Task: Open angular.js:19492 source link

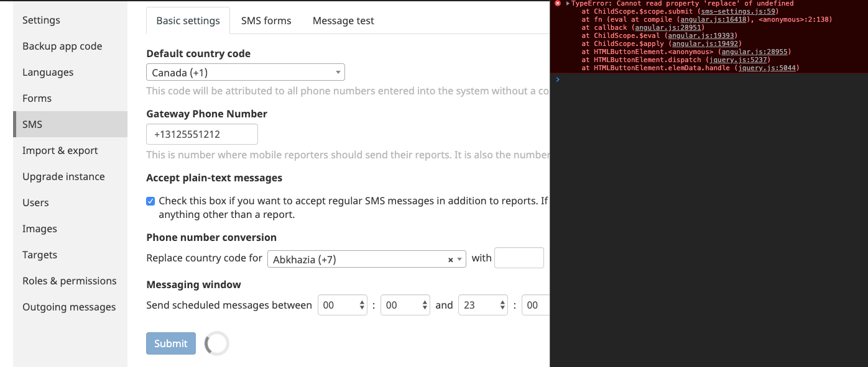Action: point(705,43)
